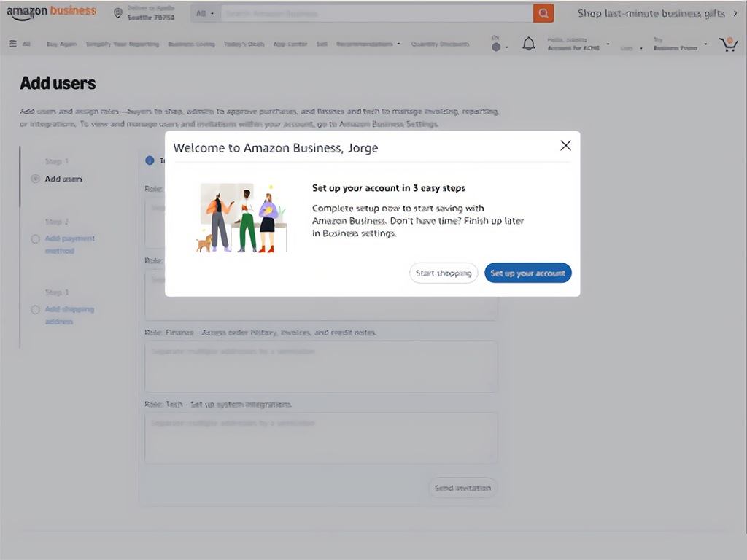Open the EN language globe selector
Viewport: 747px width, 560px height.
pyautogui.click(x=499, y=43)
